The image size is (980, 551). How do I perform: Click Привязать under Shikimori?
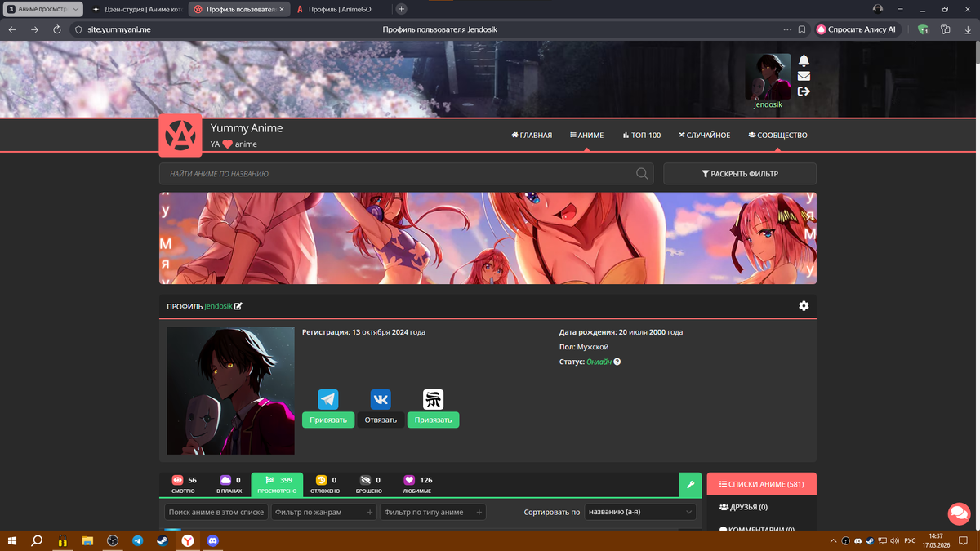click(x=433, y=420)
